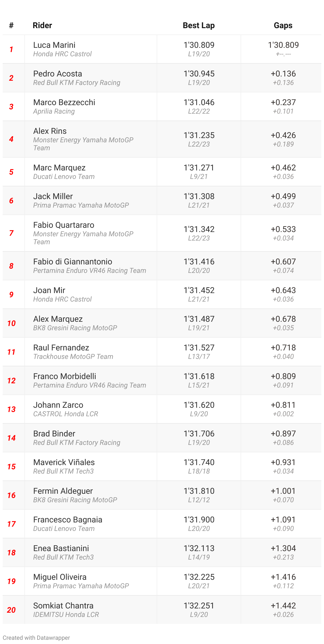The height and width of the screenshot is (644, 324).
Task: Select Johann Zarco's gap +0.811
Action: [283, 405]
